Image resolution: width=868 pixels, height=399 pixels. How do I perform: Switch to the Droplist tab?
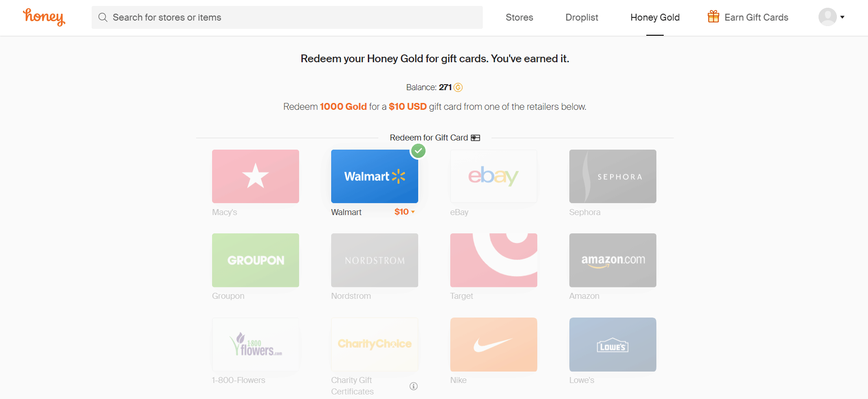tap(581, 17)
